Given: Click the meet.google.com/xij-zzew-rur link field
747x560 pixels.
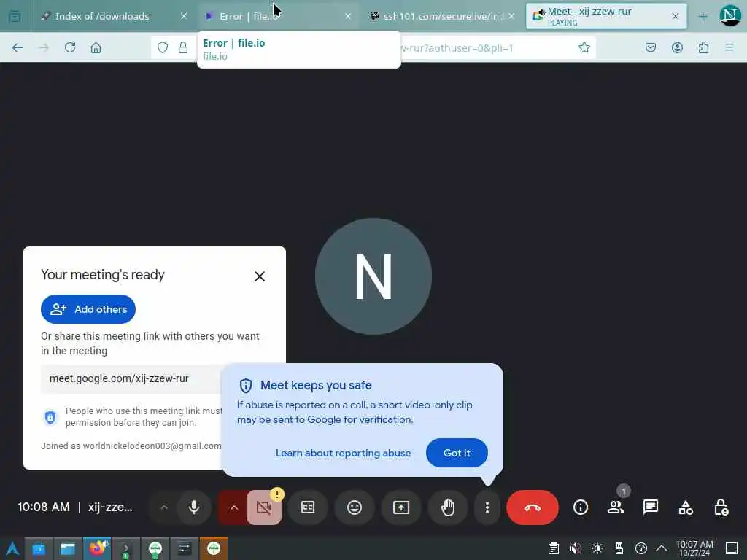Looking at the screenshot, I should click(x=131, y=379).
